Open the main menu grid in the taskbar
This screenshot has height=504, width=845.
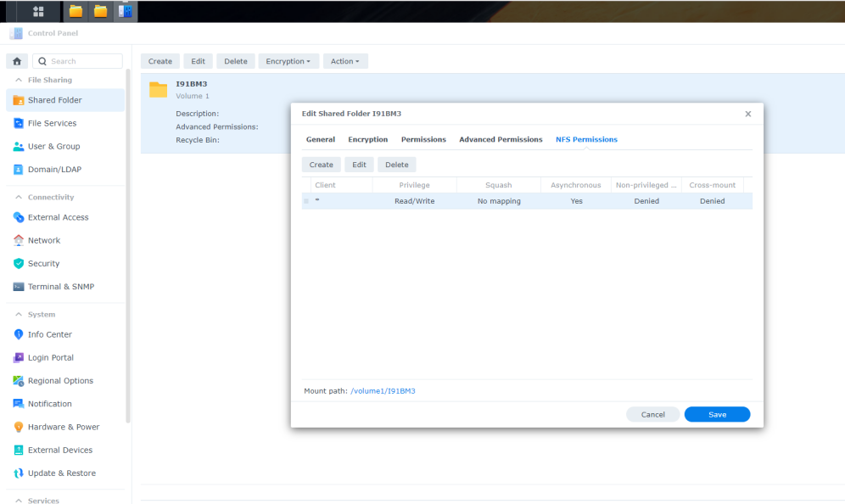[x=38, y=11]
